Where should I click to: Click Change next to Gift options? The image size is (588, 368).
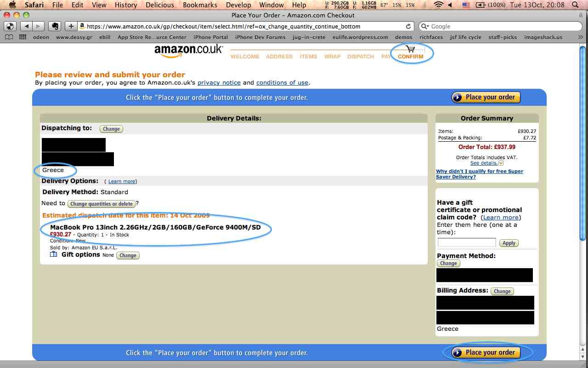(128, 255)
